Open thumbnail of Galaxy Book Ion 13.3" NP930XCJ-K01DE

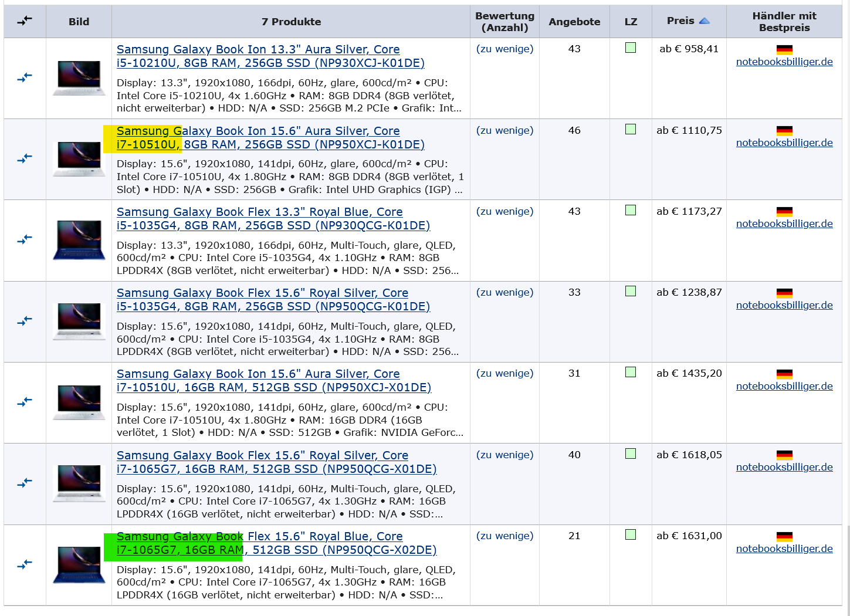(79, 77)
